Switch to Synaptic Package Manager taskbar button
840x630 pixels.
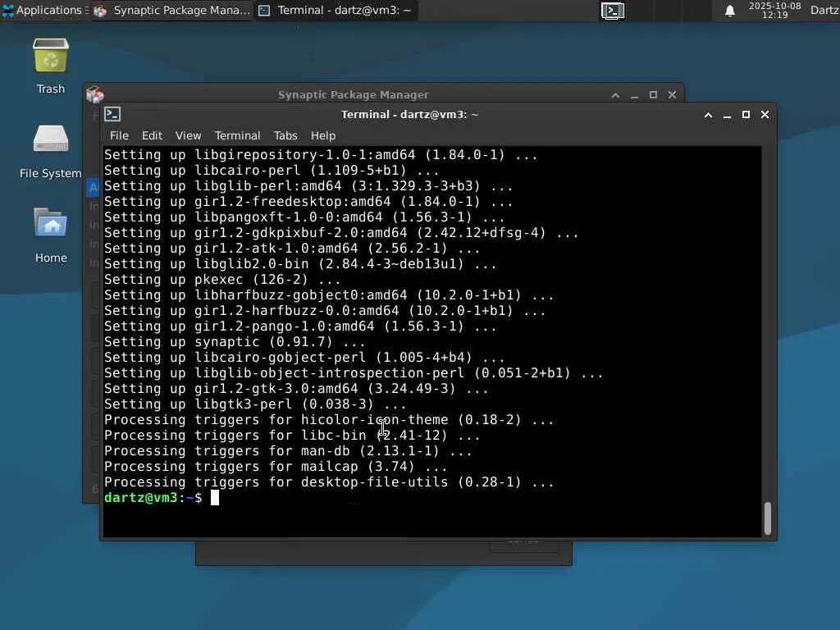(x=172, y=10)
